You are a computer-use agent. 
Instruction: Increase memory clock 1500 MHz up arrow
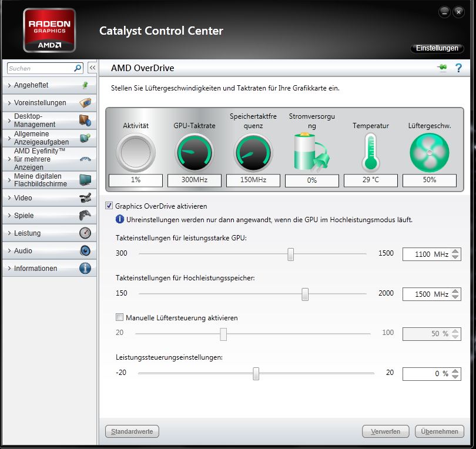[455, 291]
